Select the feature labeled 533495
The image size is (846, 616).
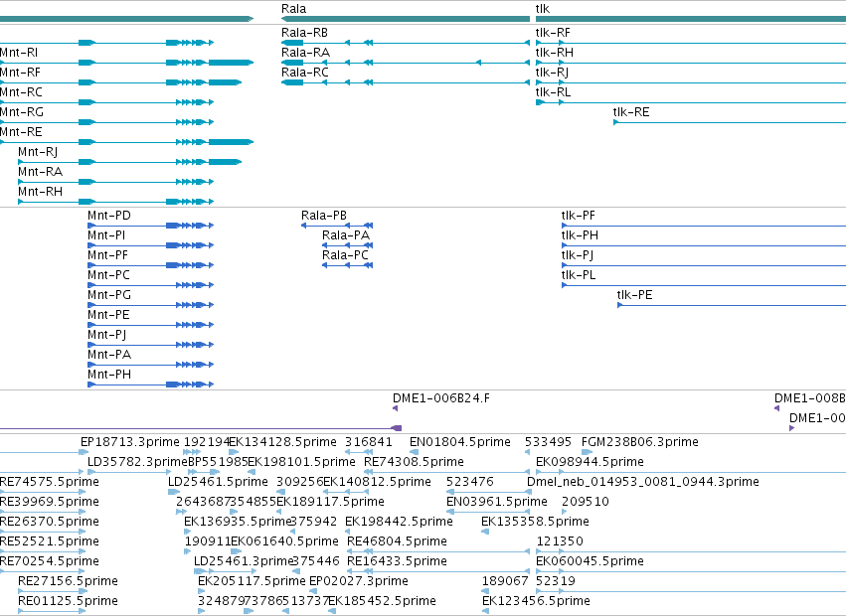548,442
